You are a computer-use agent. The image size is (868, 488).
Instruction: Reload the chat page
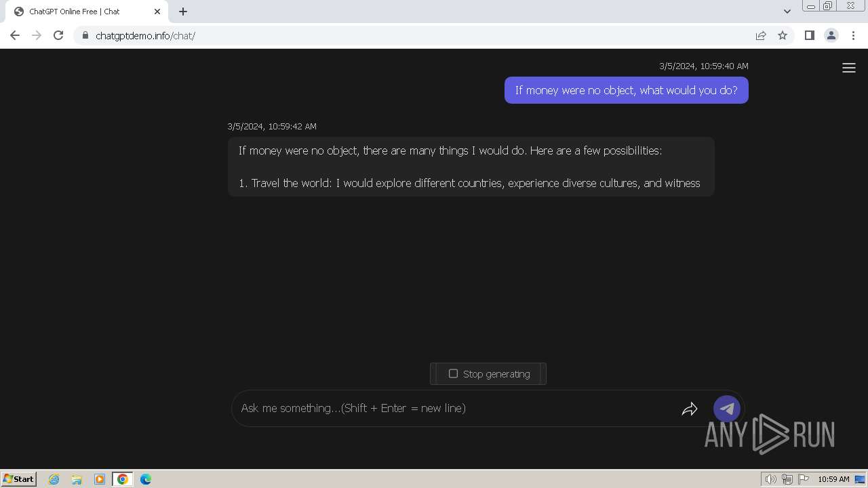coord(58,35)
